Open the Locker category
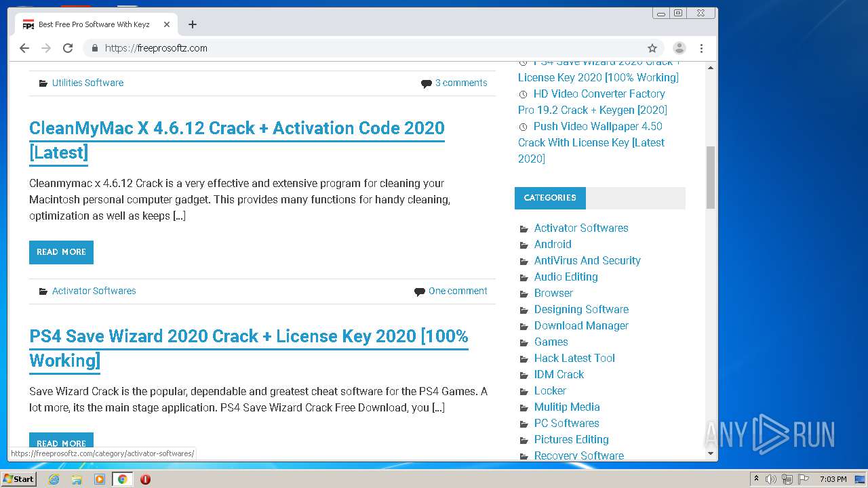 click(x=550, y=390)
